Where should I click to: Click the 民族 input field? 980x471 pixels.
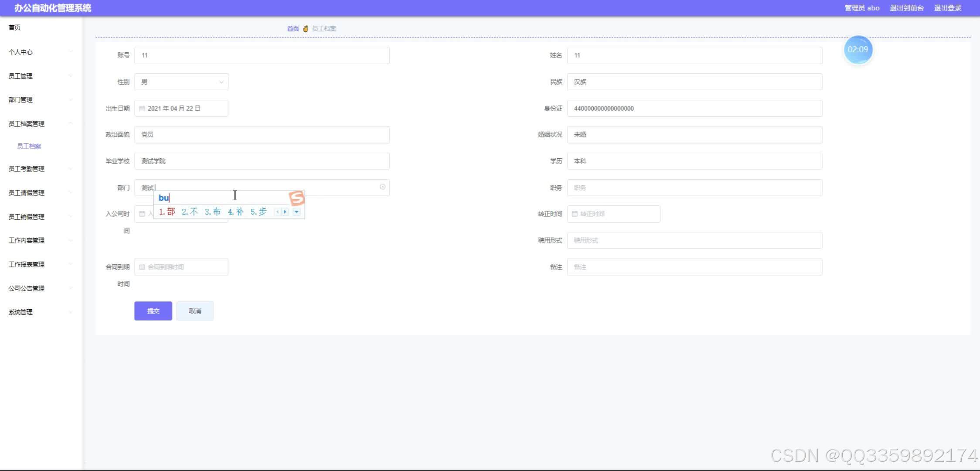point(695,82)
